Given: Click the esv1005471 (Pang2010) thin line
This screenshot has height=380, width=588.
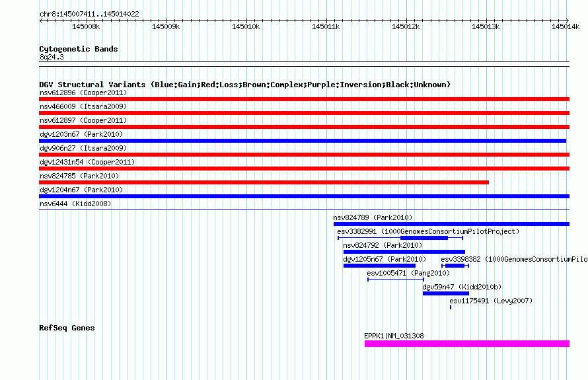Looking at the screenshot, I should [x=396, y=280].
